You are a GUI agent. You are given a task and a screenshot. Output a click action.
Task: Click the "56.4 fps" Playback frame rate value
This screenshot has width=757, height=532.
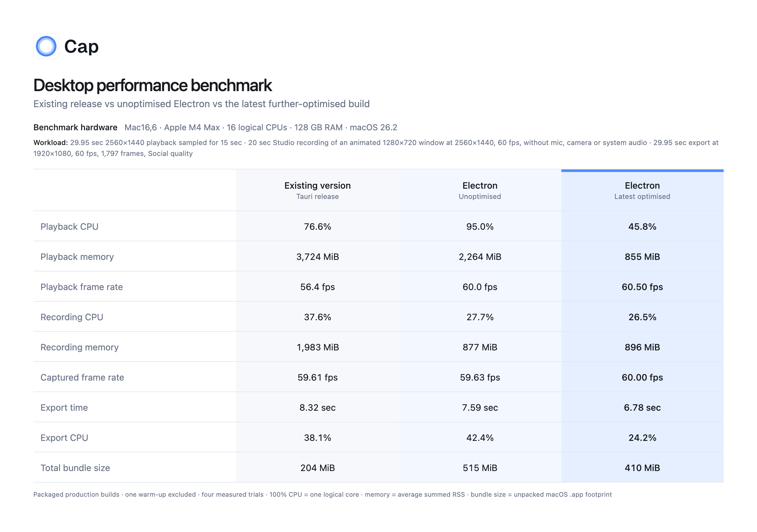(318, 287)
